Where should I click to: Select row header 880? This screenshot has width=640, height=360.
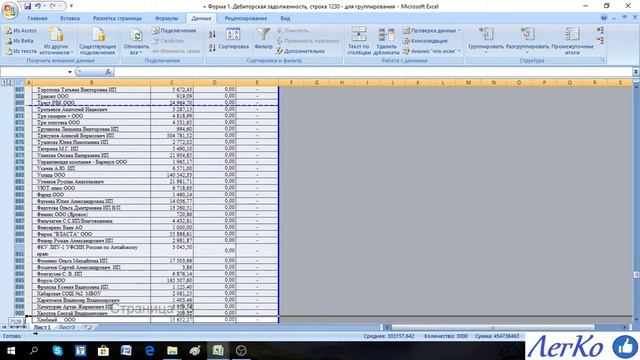[19, 175]
